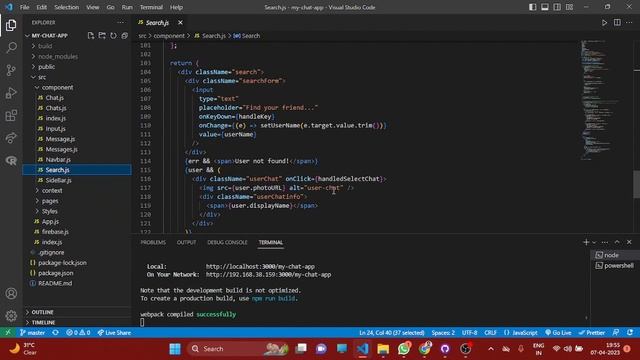The width and height of the screenshot is (640, 360).
Task: Open firebase.js file
Action: (x=55, y=232)
